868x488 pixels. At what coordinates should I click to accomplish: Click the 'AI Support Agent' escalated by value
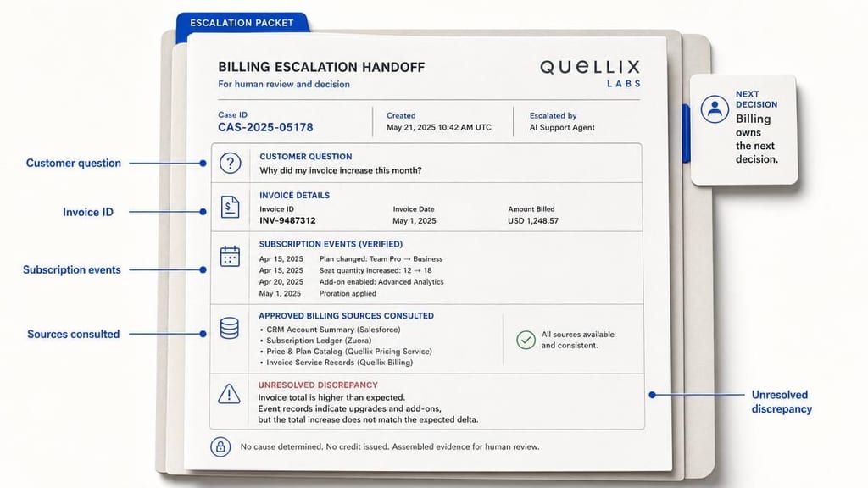point(562,127)
